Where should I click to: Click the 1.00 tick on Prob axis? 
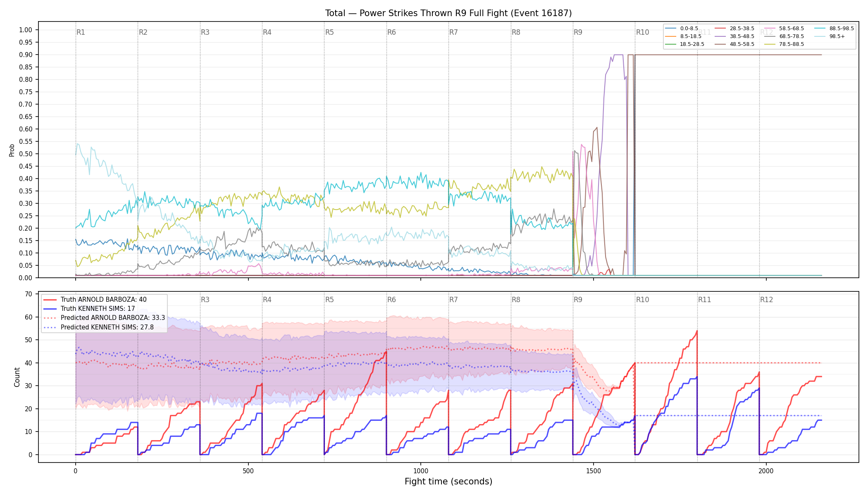point(26,30)
